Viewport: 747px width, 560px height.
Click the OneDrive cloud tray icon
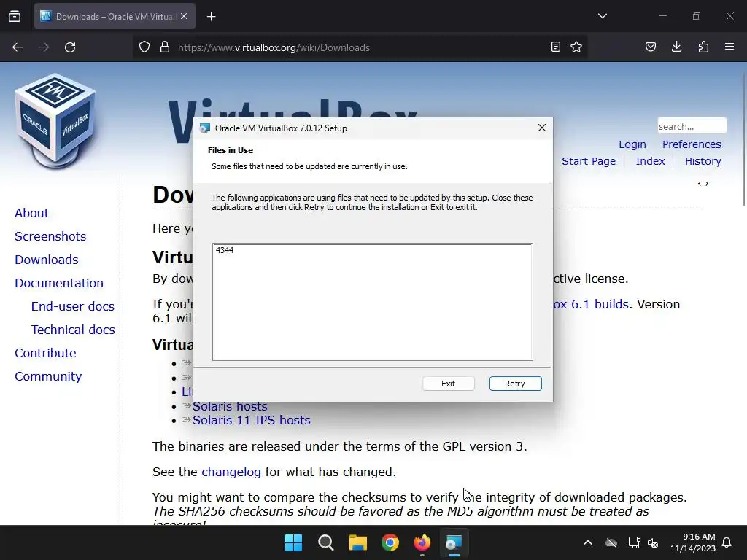pos(611,542)
